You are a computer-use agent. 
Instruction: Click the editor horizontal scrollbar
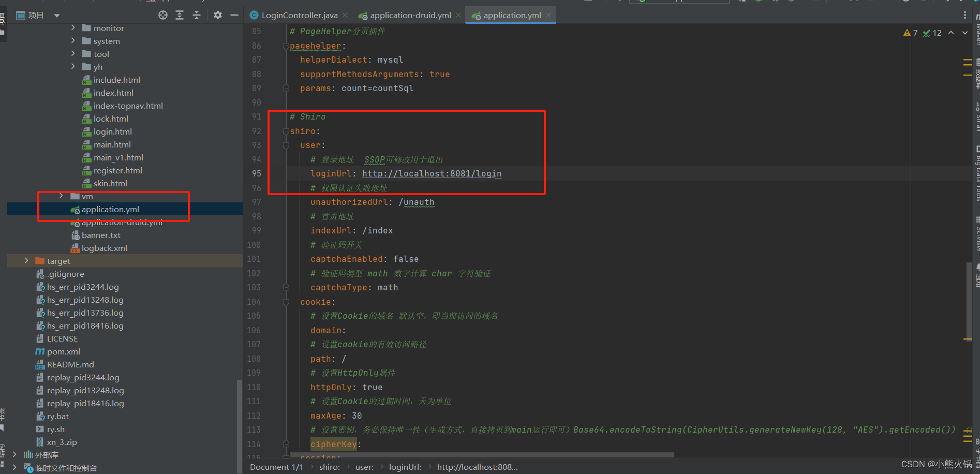coord(481,455)
